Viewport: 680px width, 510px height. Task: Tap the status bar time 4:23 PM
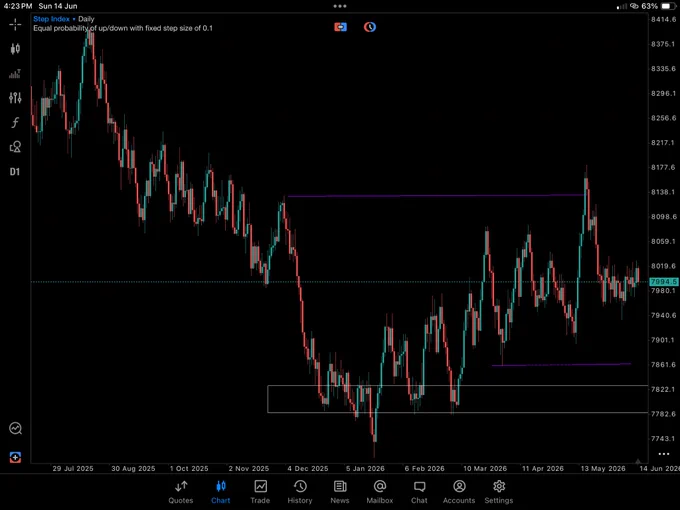coord(18,6)
